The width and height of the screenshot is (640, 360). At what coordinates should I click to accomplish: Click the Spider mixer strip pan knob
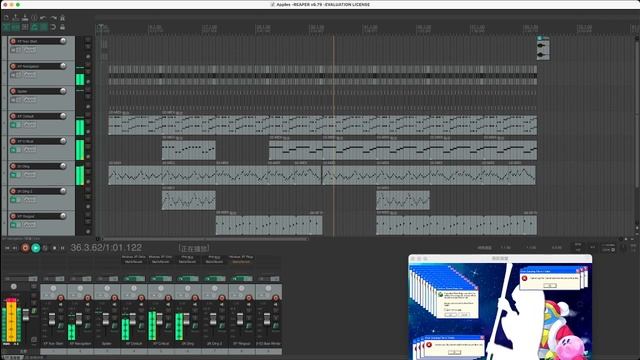point(107,288)
